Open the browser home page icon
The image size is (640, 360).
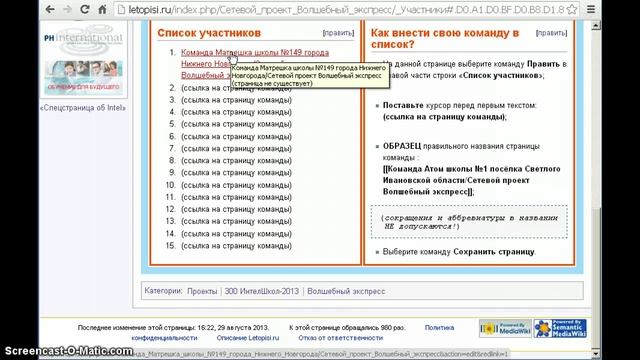pyautogui.click(x=102, y=9)
